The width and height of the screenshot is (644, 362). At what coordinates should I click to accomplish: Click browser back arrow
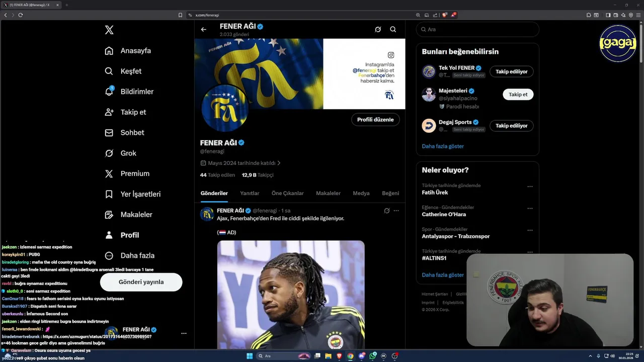(6, 15)
